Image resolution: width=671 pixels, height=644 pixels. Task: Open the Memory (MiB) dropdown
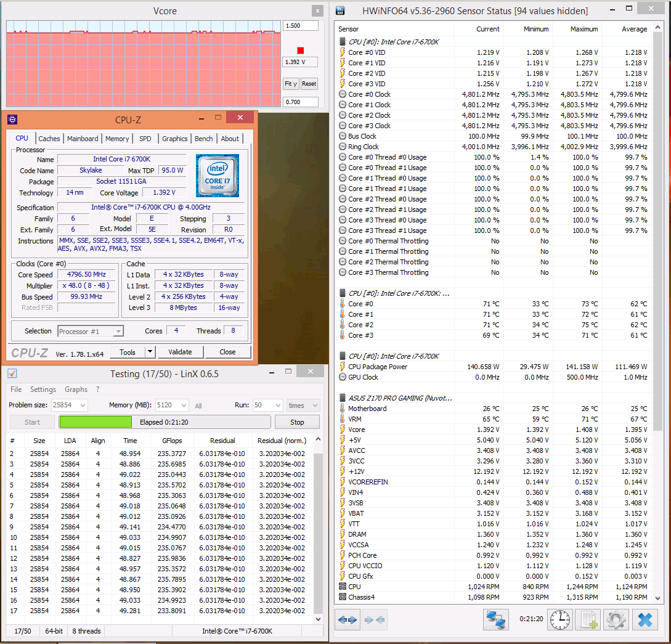tap(172, 405)
